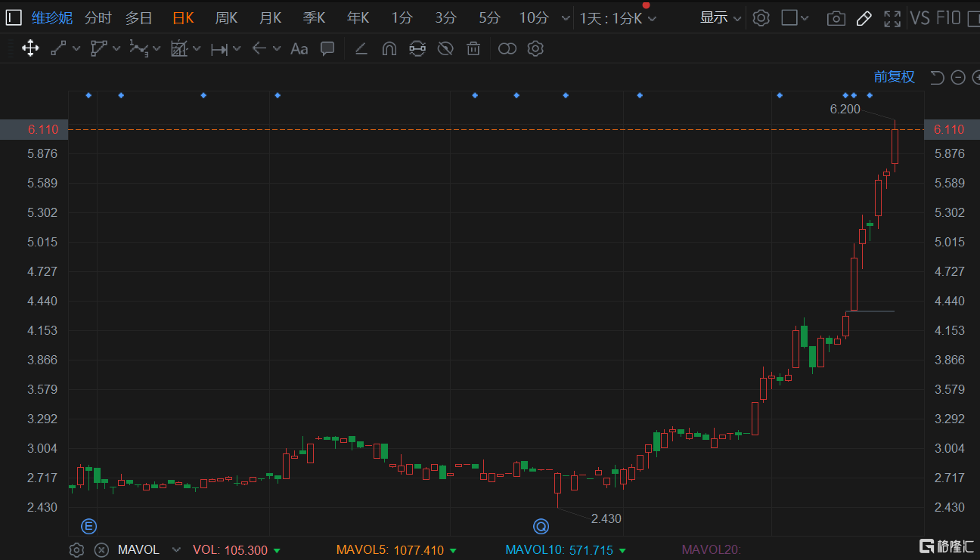The image size is (980, 560).
Task: Click the overlapping circles icon
Action: coord(507,49)
